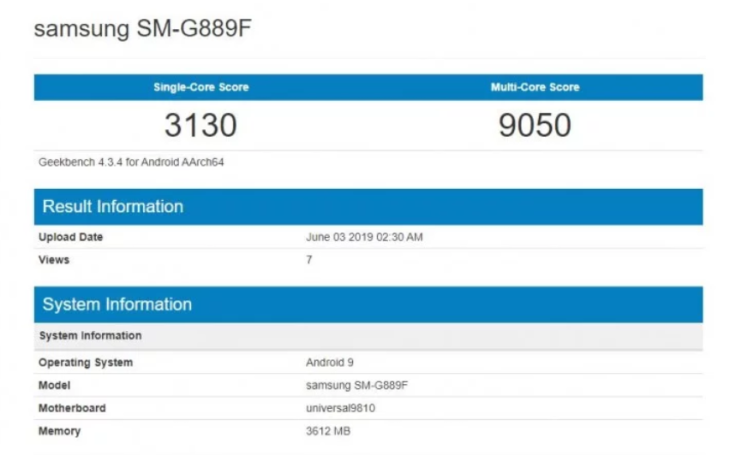
Task: Click the single-core score value 3130
Action: [x=201, y=125]
